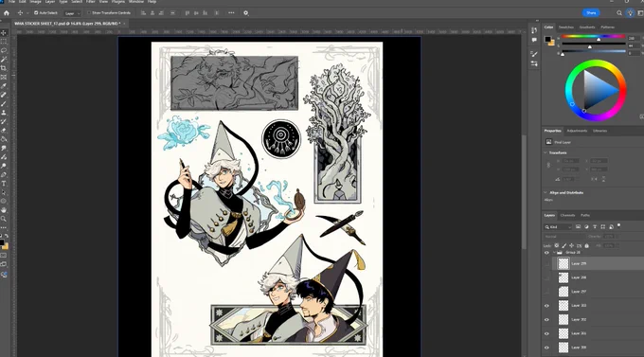This screenshot has height=357, width=644.
Task: Show the hidden Layer 299
Action: point(546,264)
